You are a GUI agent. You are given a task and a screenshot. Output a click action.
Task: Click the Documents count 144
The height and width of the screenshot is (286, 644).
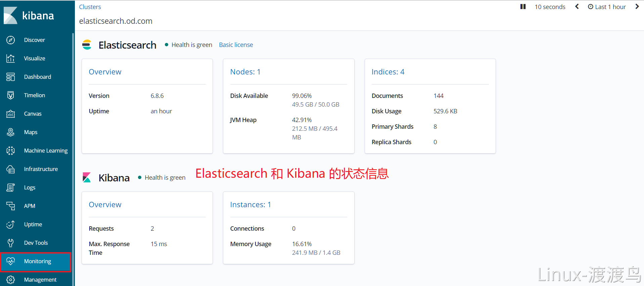coord(439,96)
